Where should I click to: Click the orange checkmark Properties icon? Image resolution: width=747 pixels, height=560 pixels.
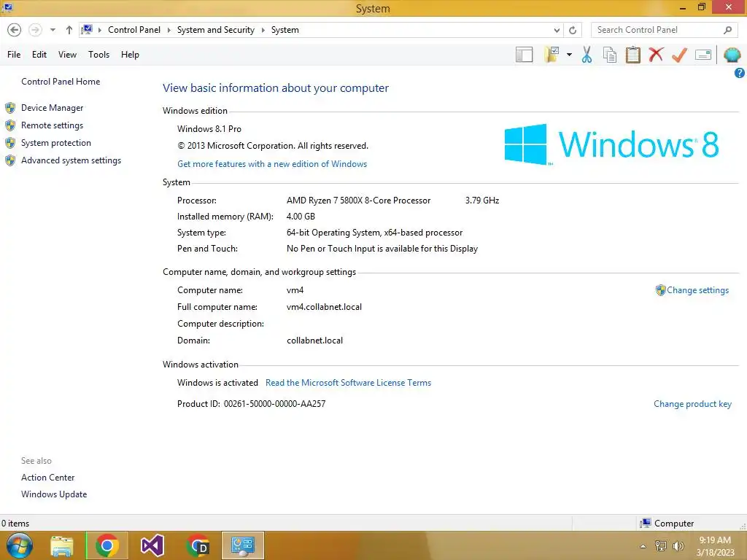[x=680, y=55]
